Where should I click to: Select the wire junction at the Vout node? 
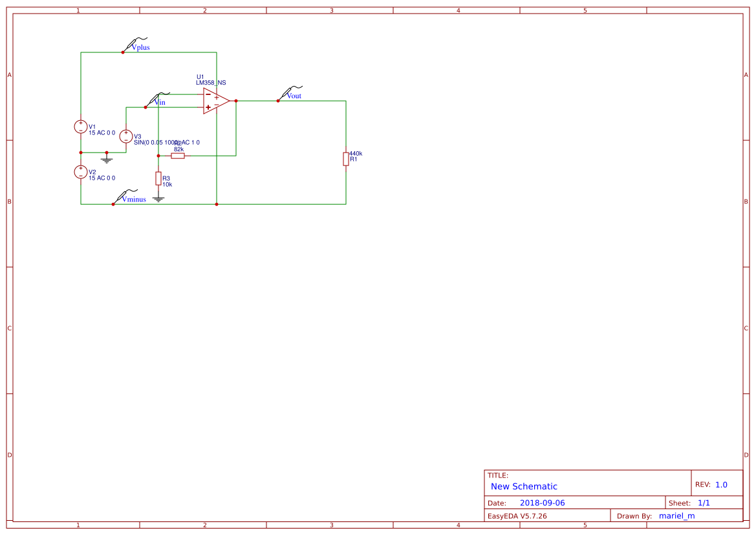236,101
